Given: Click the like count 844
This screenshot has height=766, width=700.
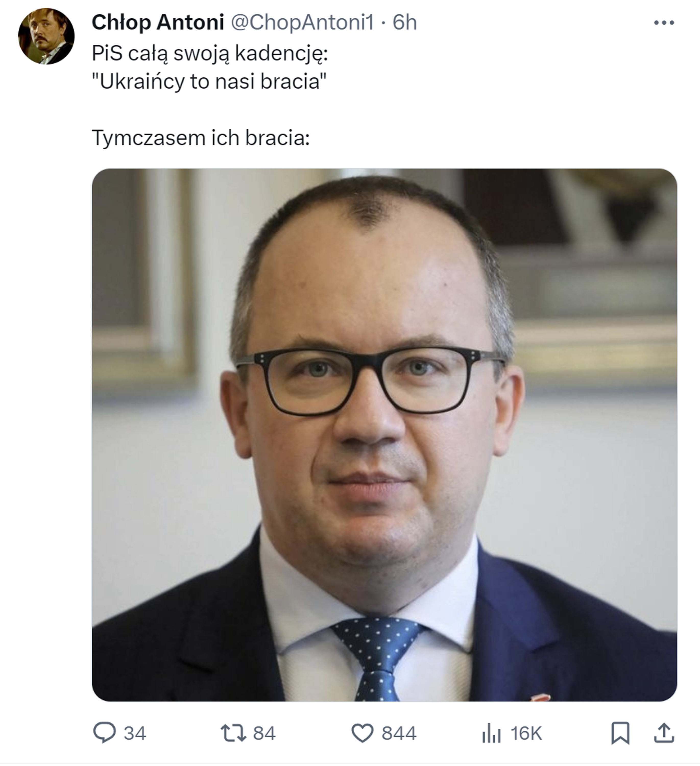Looking at the screenshot, I should pos(399,733).
